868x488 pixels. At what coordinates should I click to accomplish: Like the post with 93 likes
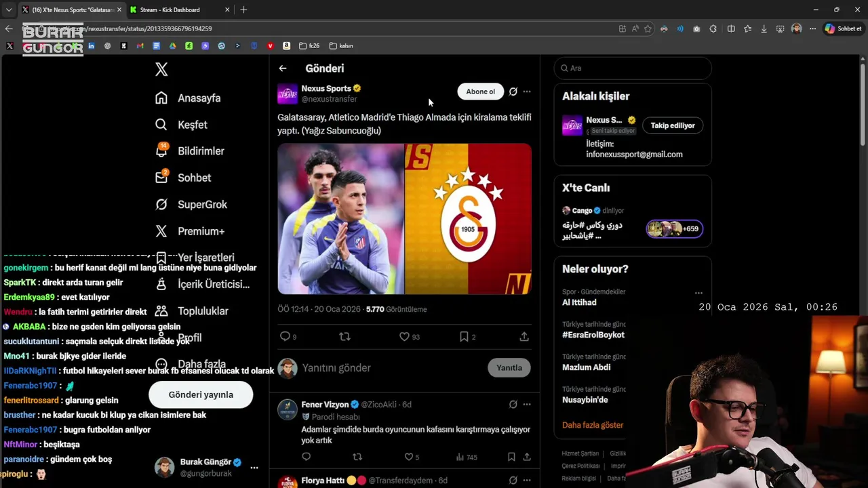click(404, 336)
